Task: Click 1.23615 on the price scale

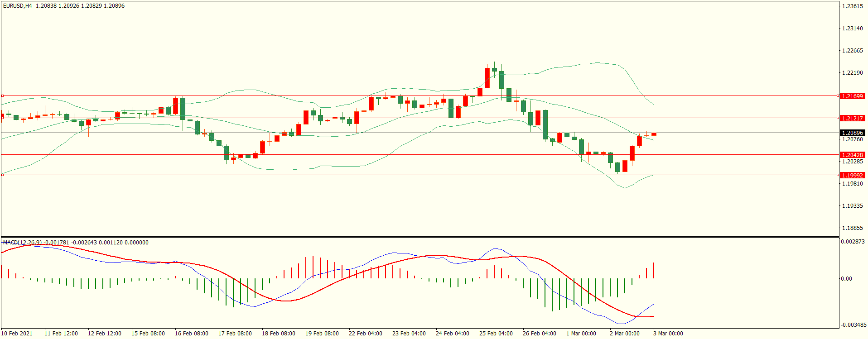Action: click(x=852, y=6)
